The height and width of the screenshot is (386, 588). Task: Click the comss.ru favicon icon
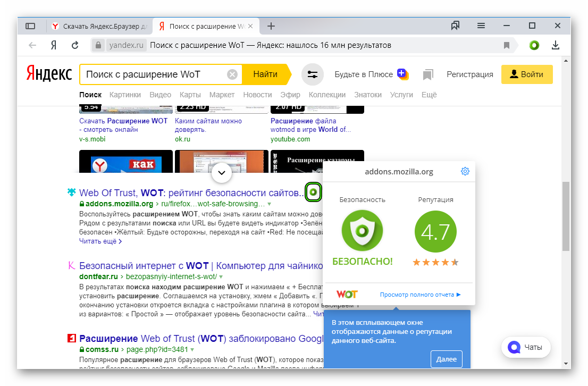pyautogui.click(x=72, y=338)
